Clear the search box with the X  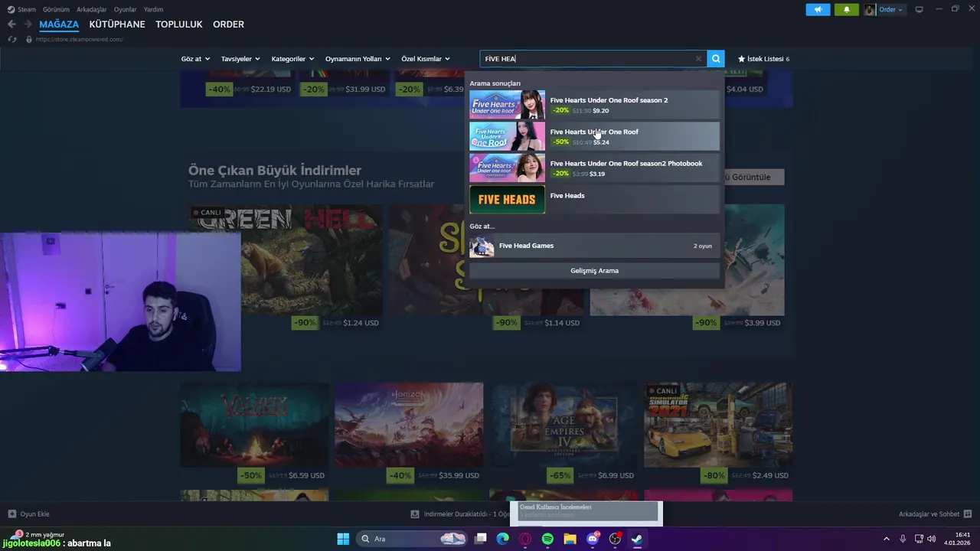[x=698, y=59]
